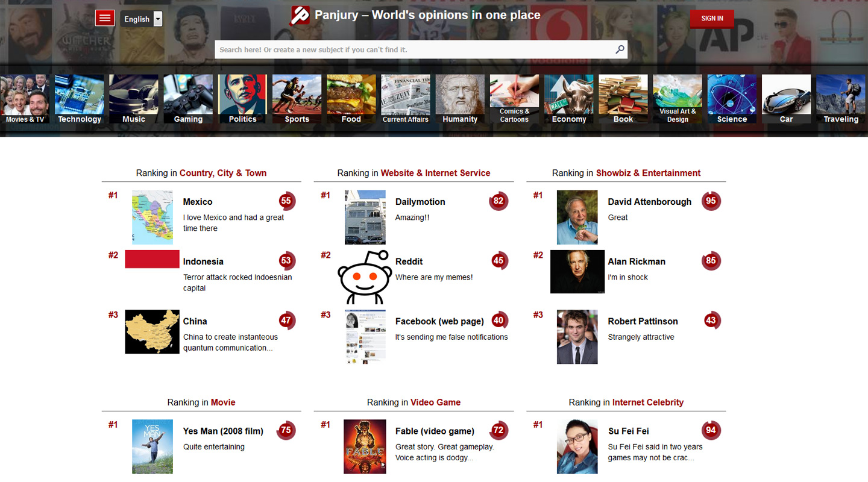Open the Traveling category tile
The image size is (868, 482).
pos(841,99)
